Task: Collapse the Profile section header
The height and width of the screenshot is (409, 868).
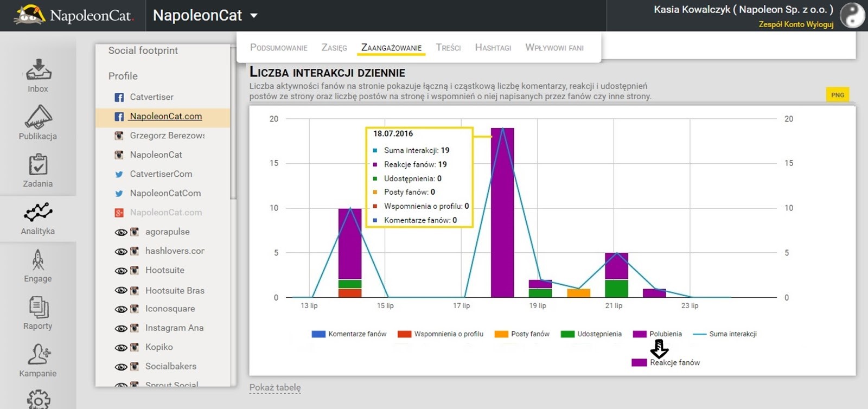Action: (123, 76)
